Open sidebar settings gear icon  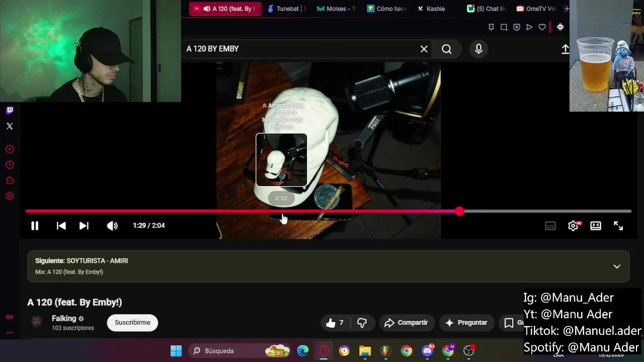point(10,196)
